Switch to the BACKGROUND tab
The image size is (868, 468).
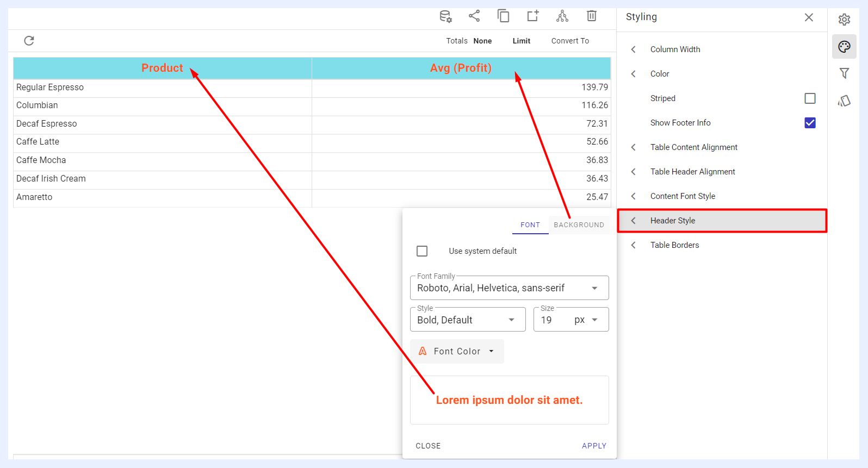pyautogui.click(x=579, y=225)
